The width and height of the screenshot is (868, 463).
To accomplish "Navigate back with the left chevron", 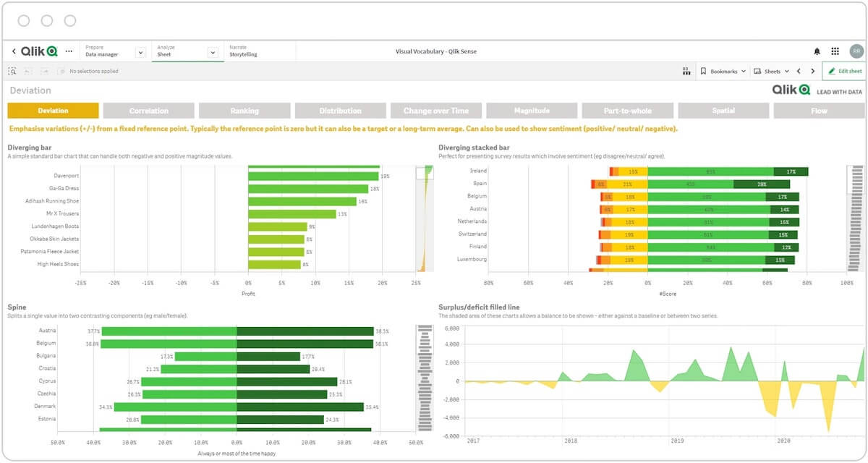I will 14,51.
